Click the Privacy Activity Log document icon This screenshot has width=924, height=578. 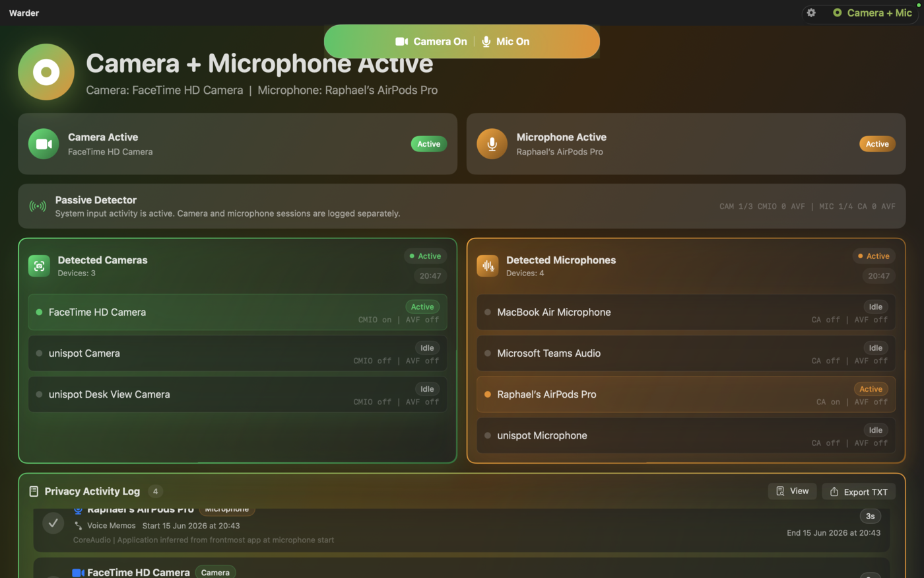[34, 491]
